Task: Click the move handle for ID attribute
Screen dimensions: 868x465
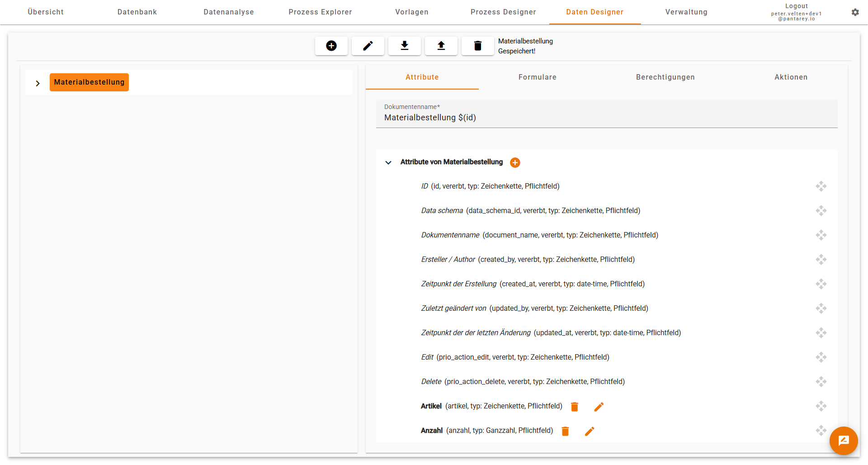Action: [x=821, y=186]
